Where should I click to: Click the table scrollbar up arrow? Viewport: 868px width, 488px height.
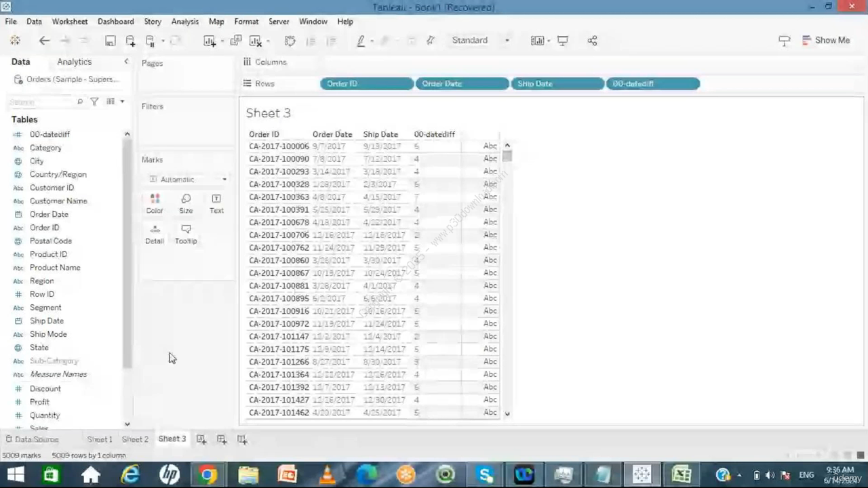tap(507, 146)
